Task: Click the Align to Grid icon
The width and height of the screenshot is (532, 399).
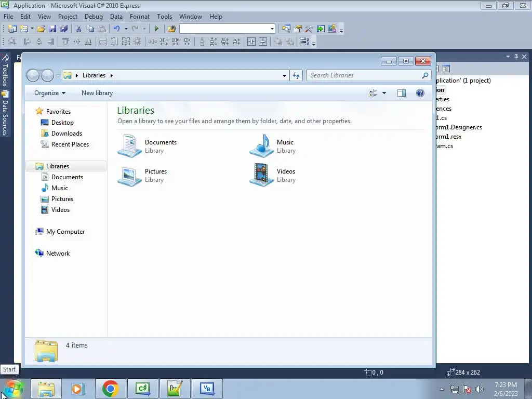Action: [12, 42]
